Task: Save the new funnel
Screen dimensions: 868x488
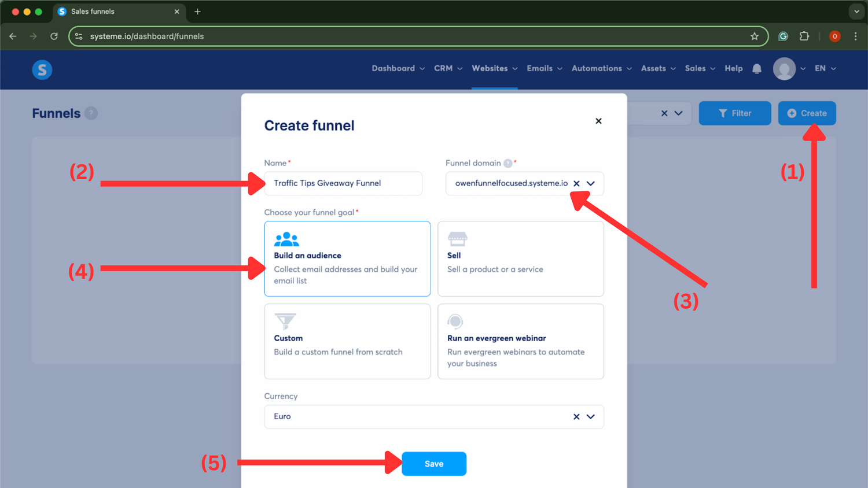Action: click(x=434, y=464)
